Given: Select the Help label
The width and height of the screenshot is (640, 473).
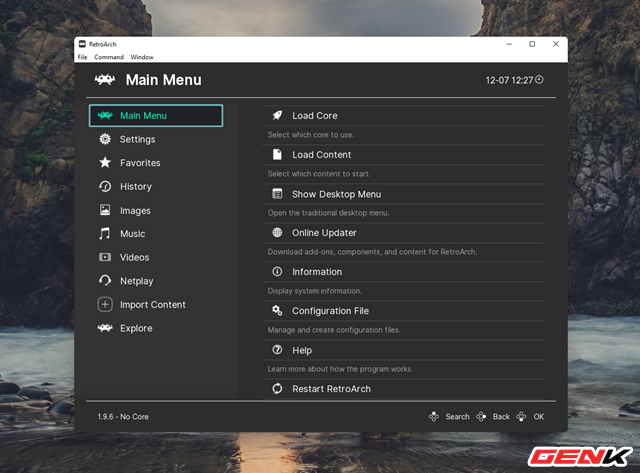Looking at the screenshot, I should pyautogui.click(x=302, y=350).
